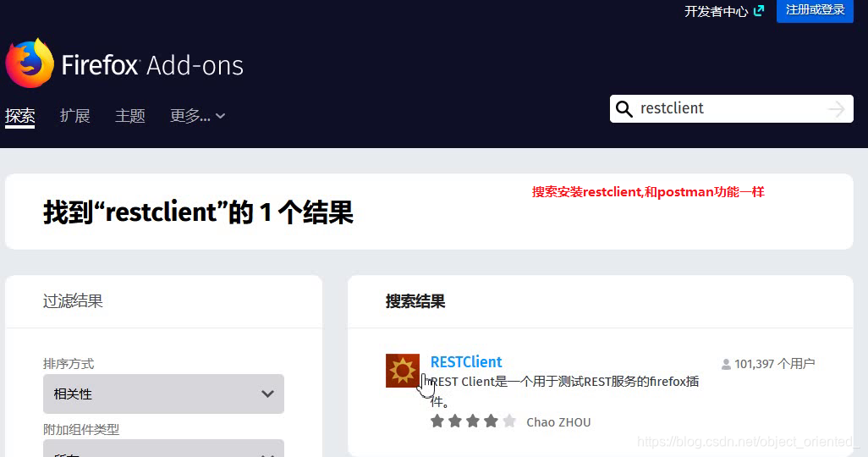Click the RESTClient add-on icon
868x457 pixels.
tap(403, 371)
